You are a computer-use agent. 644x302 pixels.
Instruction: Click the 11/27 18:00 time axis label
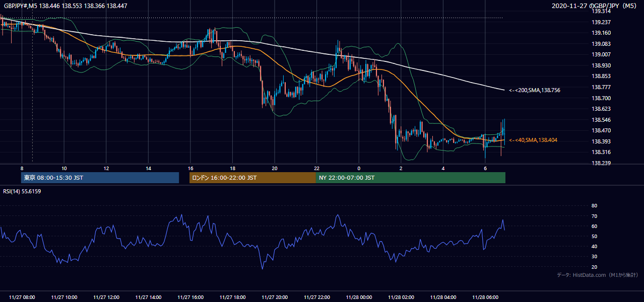[x=232, y=297]
